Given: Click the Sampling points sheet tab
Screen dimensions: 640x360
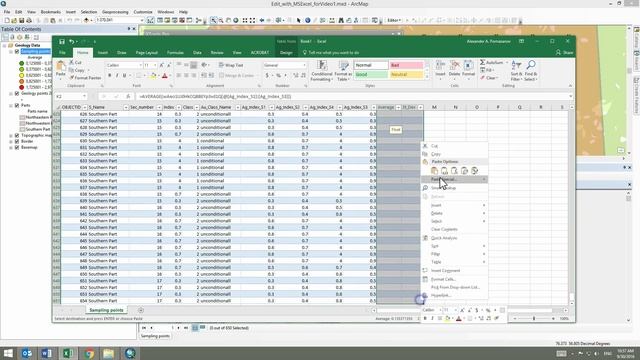Looking at the screenshot, I should 106,310.
